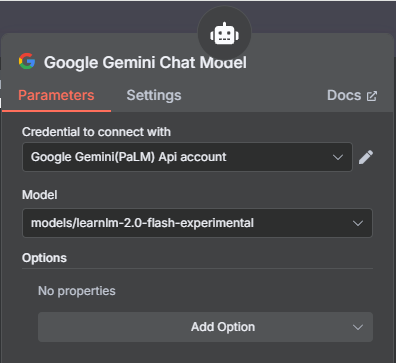Viewport: 396px width, 363px height.
Task: Edit credential with the pencil icon
Action: (x=366, y=157)
